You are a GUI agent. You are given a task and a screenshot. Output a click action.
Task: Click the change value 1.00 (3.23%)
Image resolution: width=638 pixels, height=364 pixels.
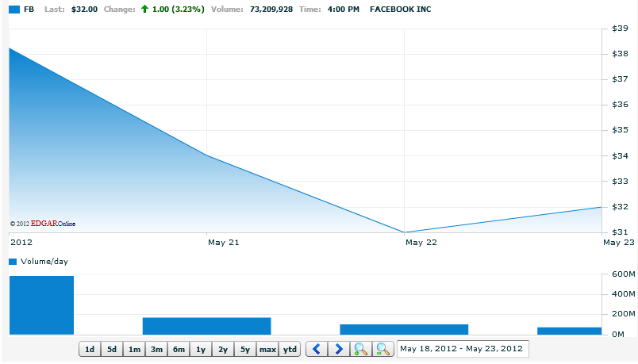point(179,10)
